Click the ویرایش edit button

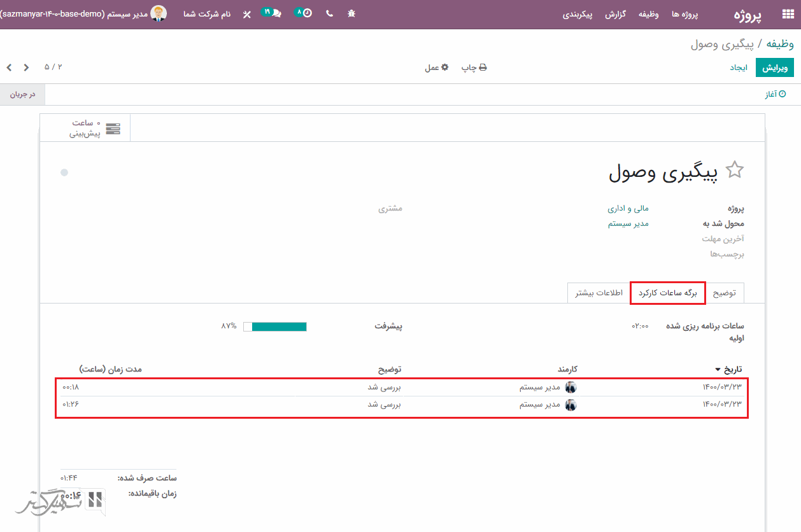coord(774,67)
